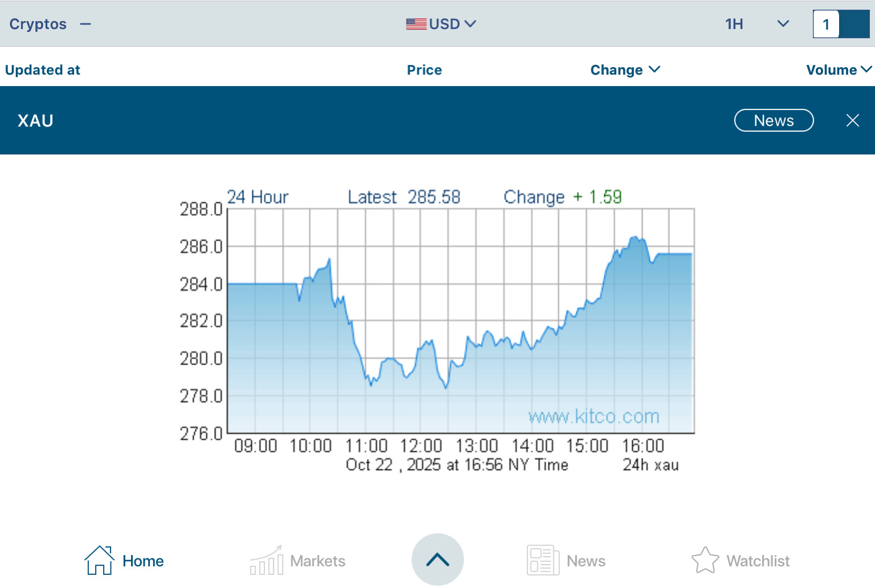The height and width of the screenshot is (588, 875).
Task: Close the XAU chart panel
Action: click(x=853, y=120)
